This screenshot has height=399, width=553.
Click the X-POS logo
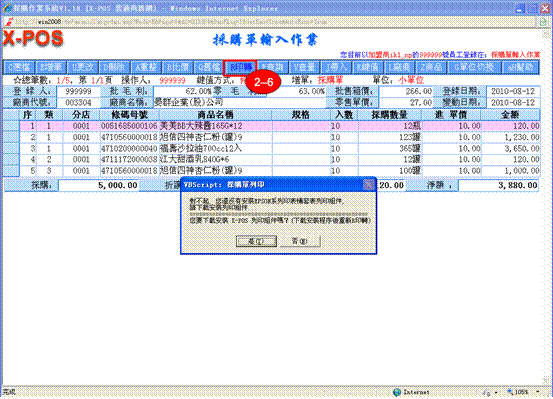tap(33, 38)
